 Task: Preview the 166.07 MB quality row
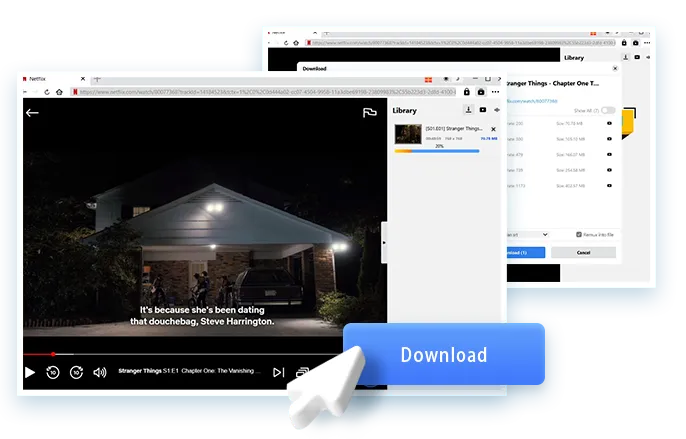[609, 155]
